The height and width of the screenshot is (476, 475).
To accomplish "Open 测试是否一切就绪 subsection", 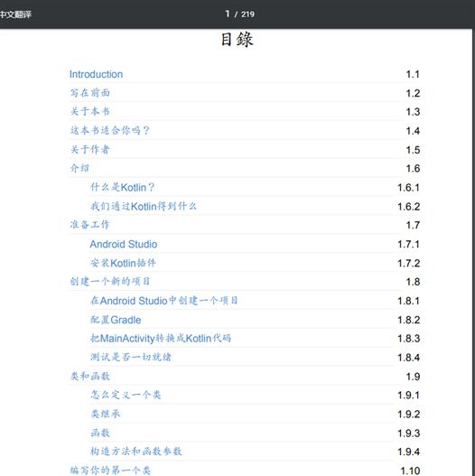I will tap(131, 357).
